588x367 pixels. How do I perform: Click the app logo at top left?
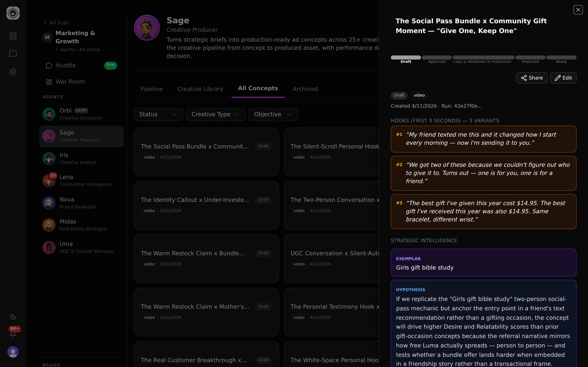13,13
